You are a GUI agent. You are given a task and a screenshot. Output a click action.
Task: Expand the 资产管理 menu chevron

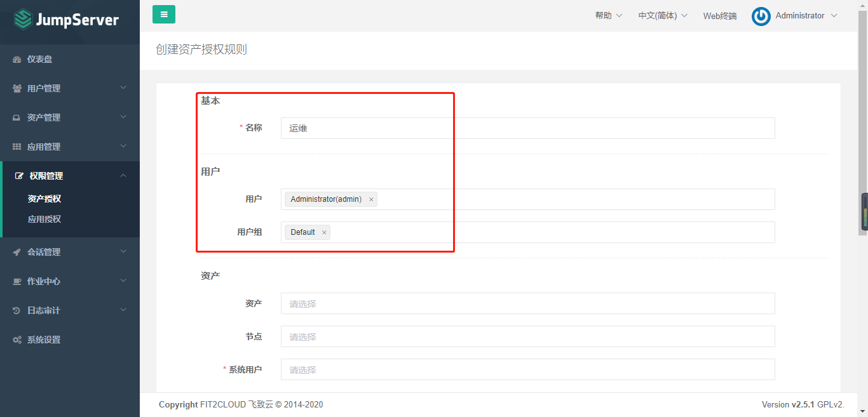123,117
